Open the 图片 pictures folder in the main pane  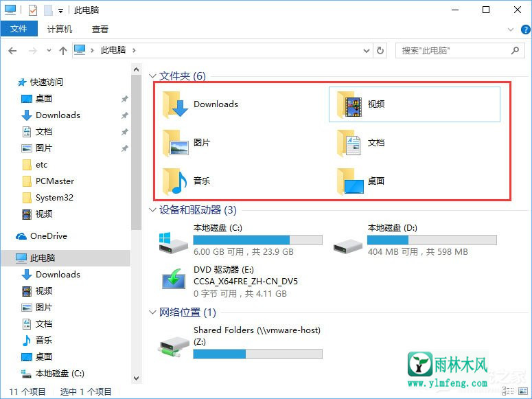tap(187, 143)
